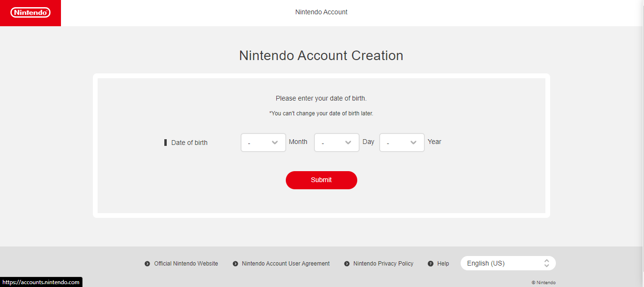Click the Date of birth label
The image size is (644, 287).
(189, 142)
